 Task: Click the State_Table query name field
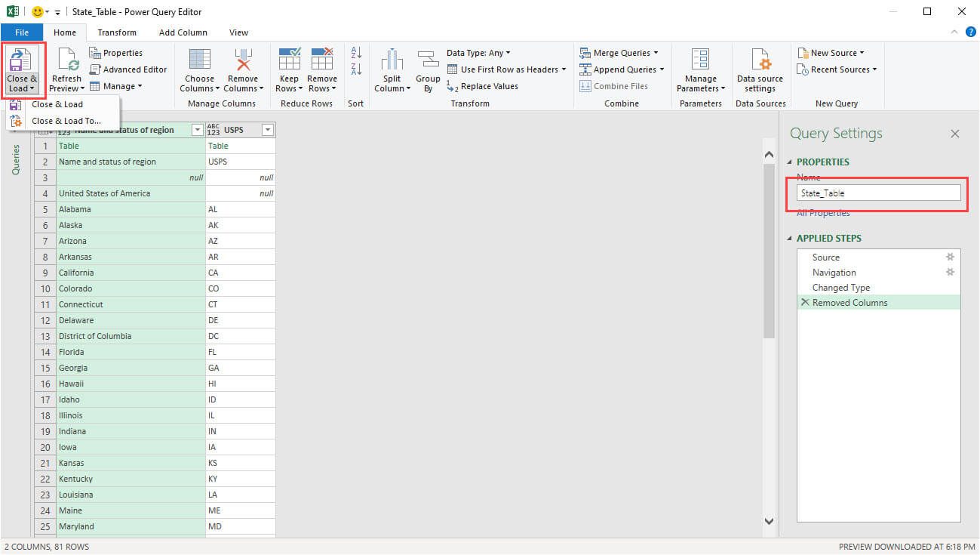click(x=877, y=193)
